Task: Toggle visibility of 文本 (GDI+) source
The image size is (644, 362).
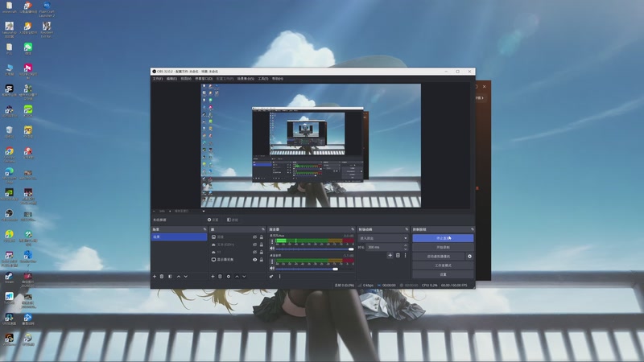Action: pos(254,245)
